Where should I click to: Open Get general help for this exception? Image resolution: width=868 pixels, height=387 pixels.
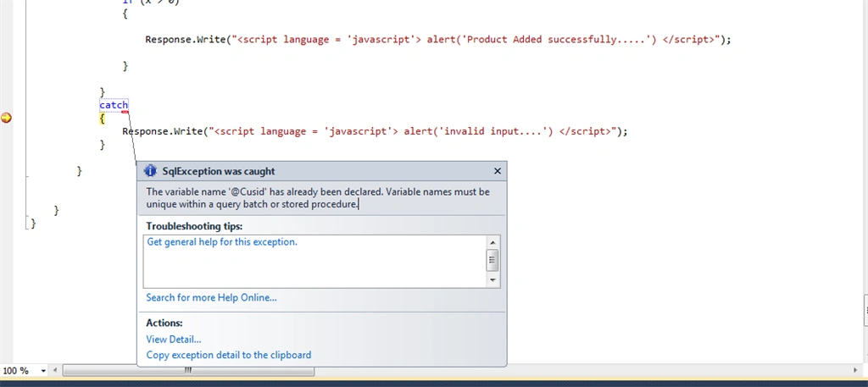(222, 241)
